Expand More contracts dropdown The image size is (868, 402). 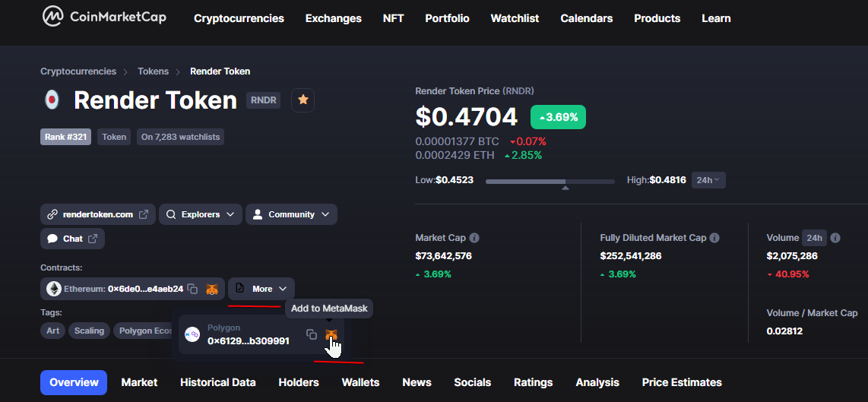coord(261,289)
